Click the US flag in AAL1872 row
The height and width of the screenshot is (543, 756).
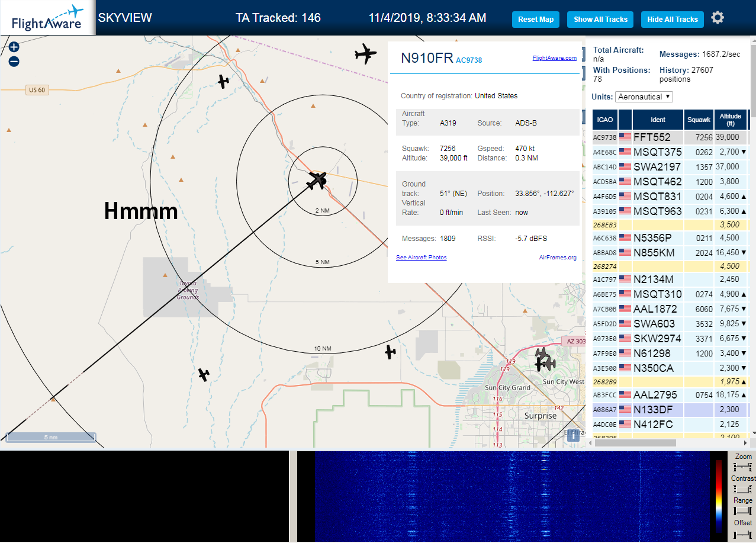pyautogui.click(x=625, y=309)
